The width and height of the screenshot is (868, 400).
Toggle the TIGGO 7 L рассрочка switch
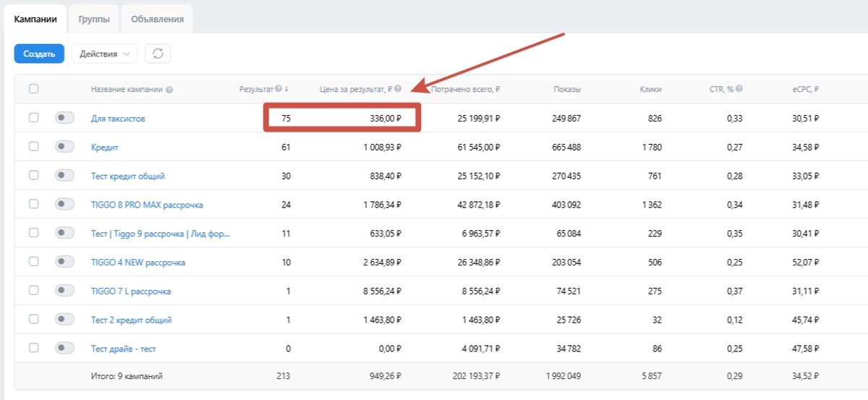[64, 291]
